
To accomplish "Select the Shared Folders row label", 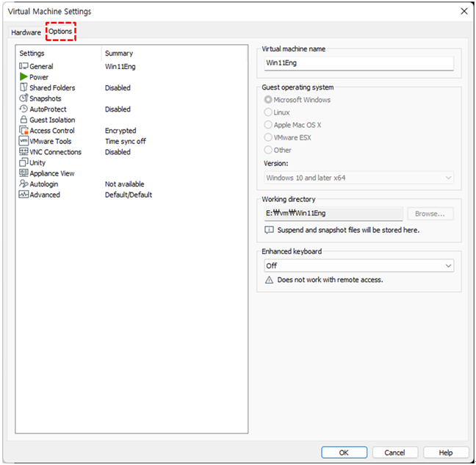I will pos(52,87).
